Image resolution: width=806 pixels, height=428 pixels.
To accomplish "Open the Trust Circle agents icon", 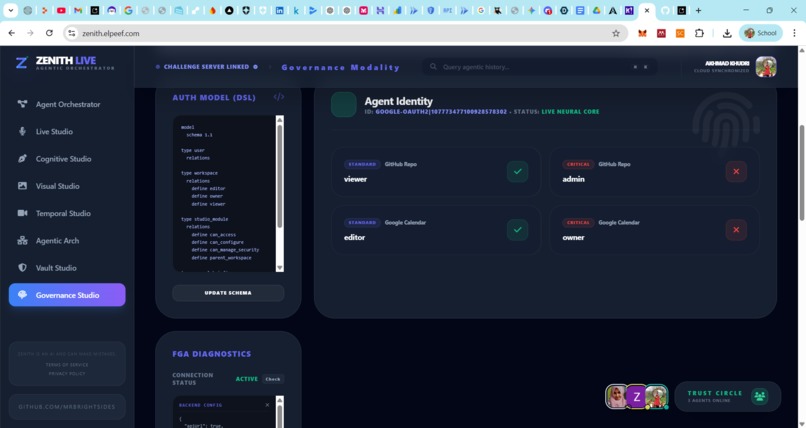I will pos(759,396).
